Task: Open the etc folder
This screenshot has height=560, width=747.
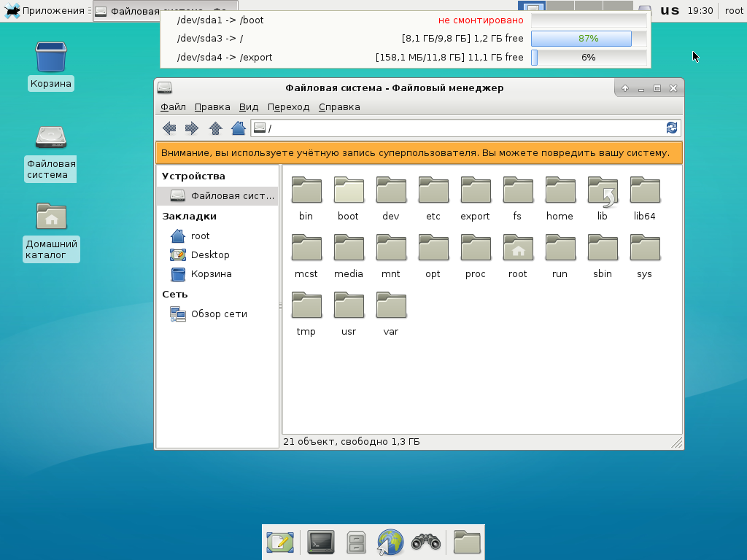Action: 433,198
